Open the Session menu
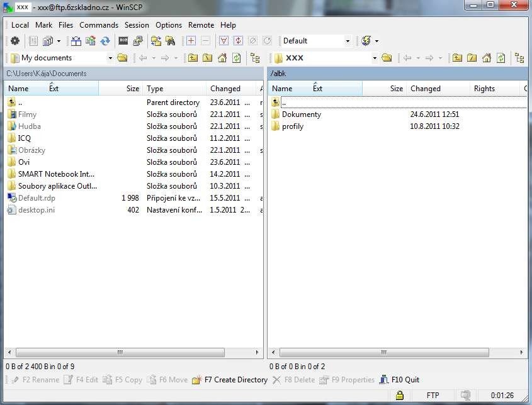532x405 pixels. (x=137, y=25)
